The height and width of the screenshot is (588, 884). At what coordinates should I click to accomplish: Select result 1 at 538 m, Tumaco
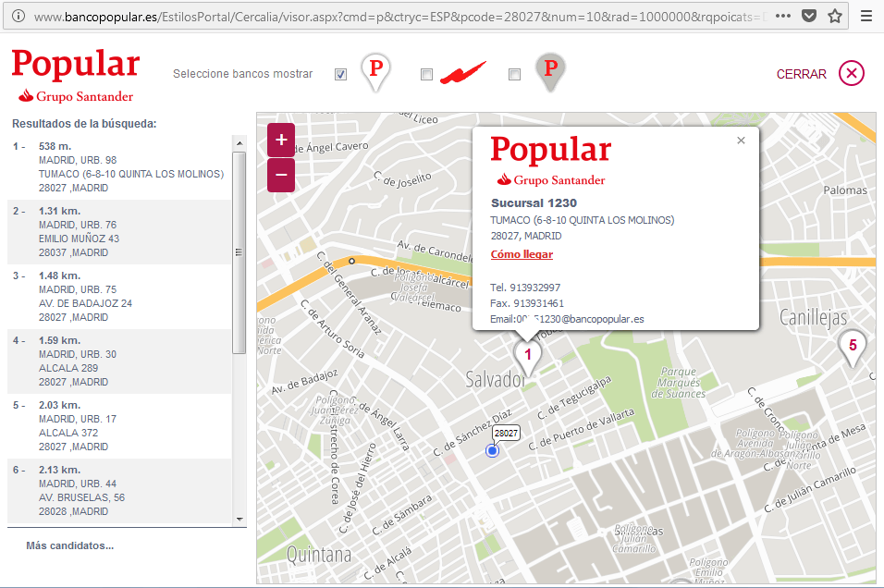click(119, 166)
